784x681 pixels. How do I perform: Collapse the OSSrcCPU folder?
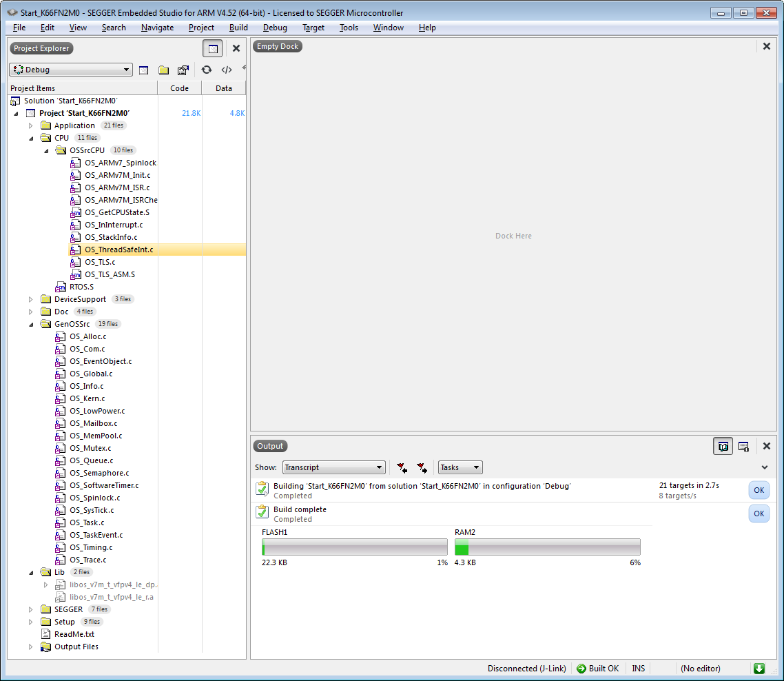pos(46,150)
